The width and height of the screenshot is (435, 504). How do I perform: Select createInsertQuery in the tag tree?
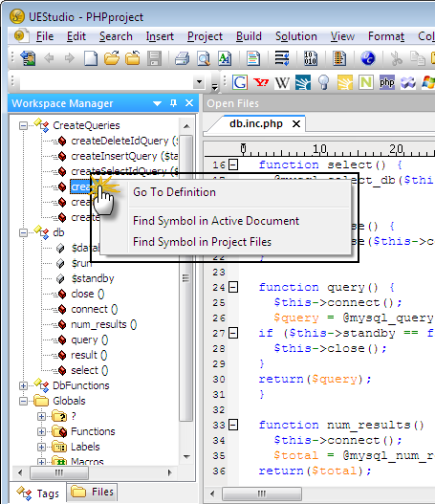point(124,156)
